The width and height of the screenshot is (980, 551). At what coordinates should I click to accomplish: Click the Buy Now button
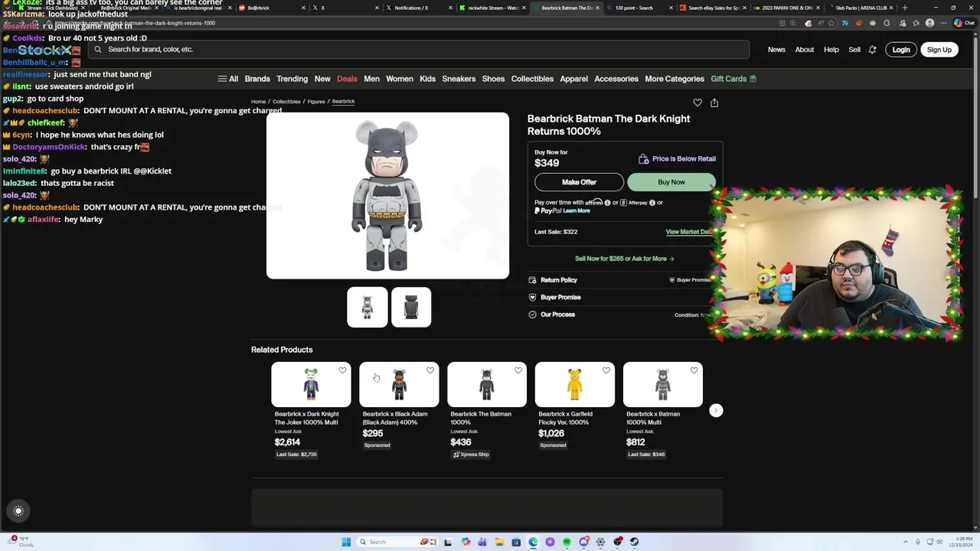pos(671,182)
